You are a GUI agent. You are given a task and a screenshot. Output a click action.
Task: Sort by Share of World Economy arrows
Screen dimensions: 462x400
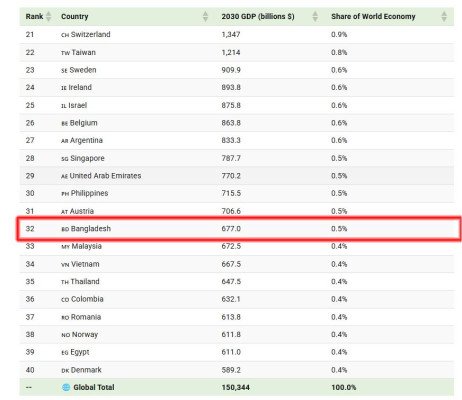[x=444, y=16]
